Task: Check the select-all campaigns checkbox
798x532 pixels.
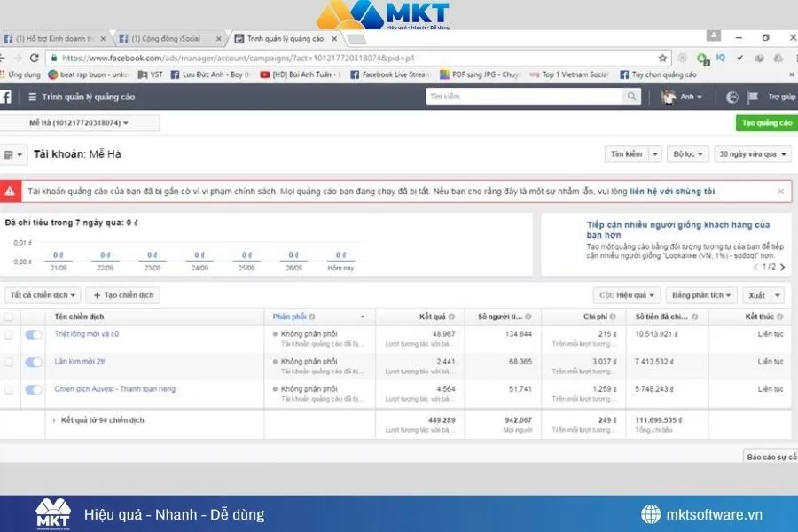Action: click(10, 317)
